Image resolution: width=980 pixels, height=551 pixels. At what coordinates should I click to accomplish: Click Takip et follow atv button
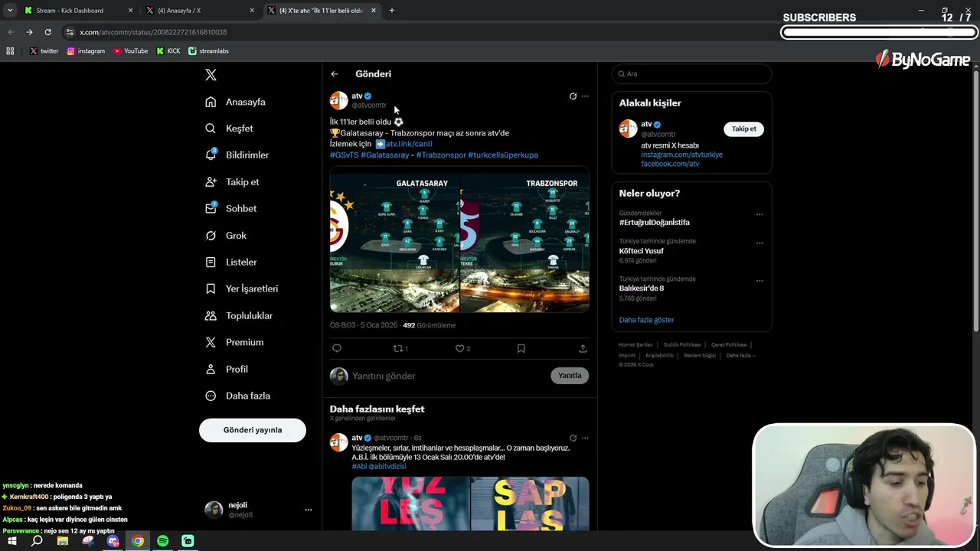pos(743,129)
